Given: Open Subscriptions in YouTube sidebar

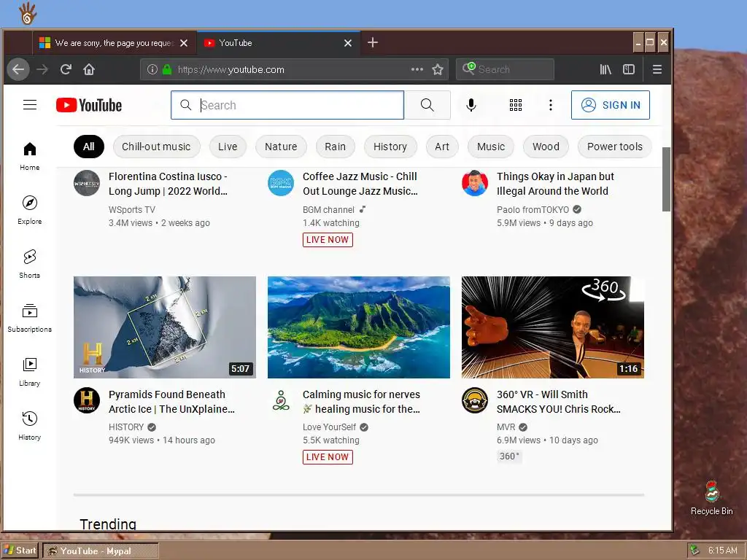Looking at the screenshot, I should tap(29, 318).
